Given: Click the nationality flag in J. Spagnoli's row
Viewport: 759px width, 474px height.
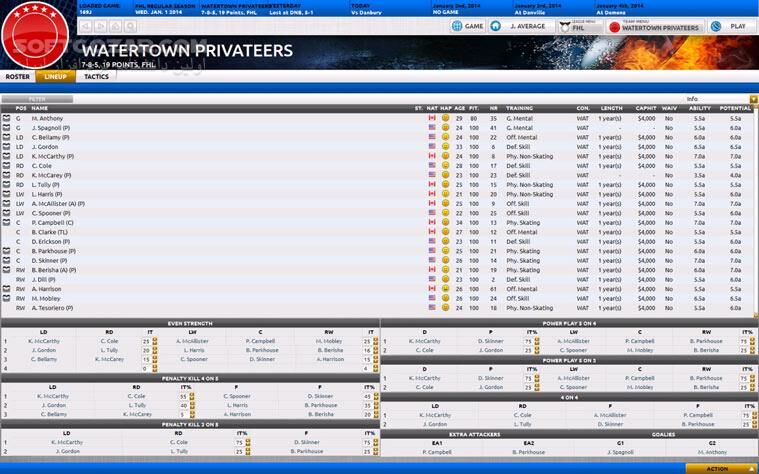Looking at the screenshot, I should (x=432, y=127).
